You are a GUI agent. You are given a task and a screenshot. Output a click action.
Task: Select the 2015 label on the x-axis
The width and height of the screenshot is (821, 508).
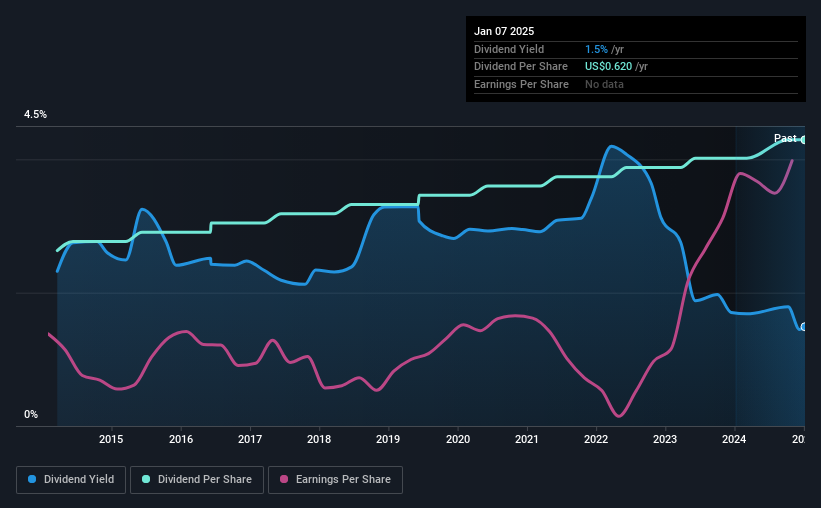(x=111, y=439)
